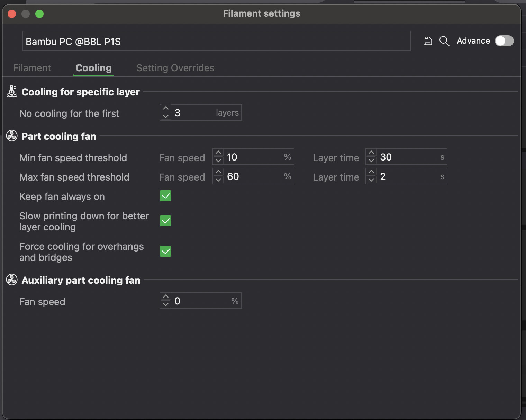Uncheck Keep fan always on
526x420 pixels.
click(x=165, y=196)
